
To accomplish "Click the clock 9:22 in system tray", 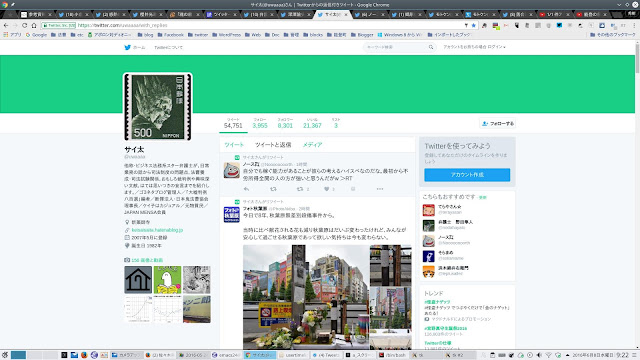I will click(x=622, y=355).
